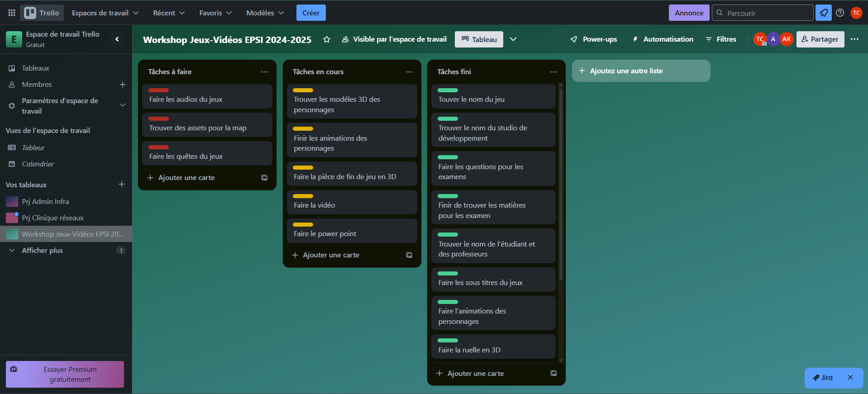Click the Créer button
The height and width of the screenshot is (394, 868).
coord(311,13)
